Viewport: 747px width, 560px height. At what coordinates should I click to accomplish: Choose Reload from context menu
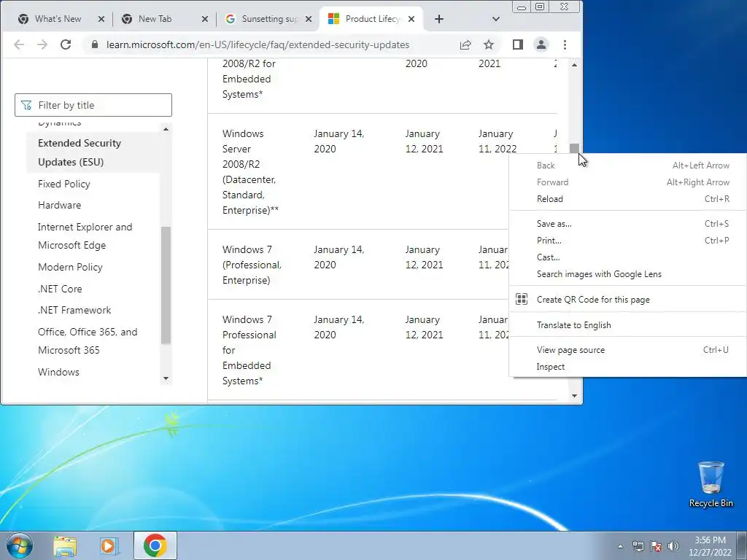pyautogui.click(x=628, y=199)
